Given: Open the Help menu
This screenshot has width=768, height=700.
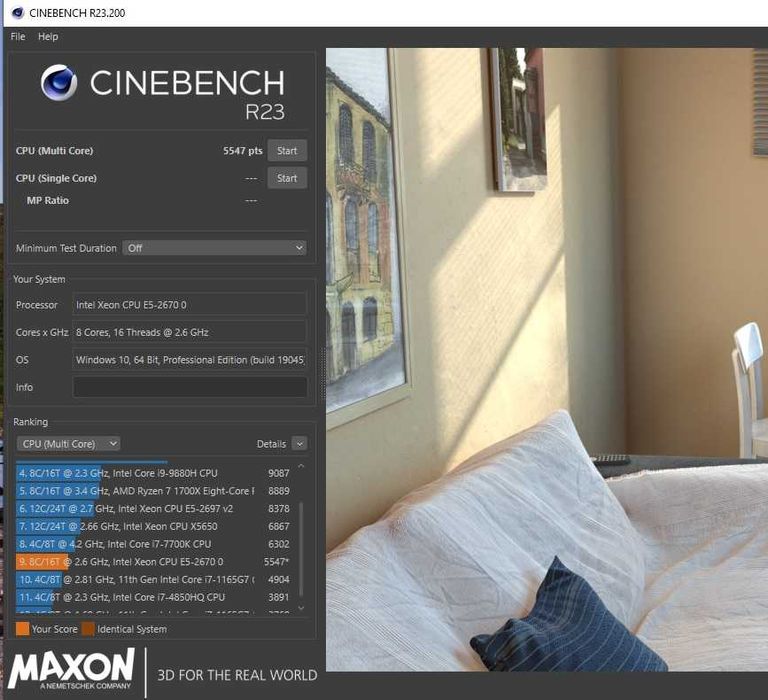Looking at the screenshot, I should point(48,37).
